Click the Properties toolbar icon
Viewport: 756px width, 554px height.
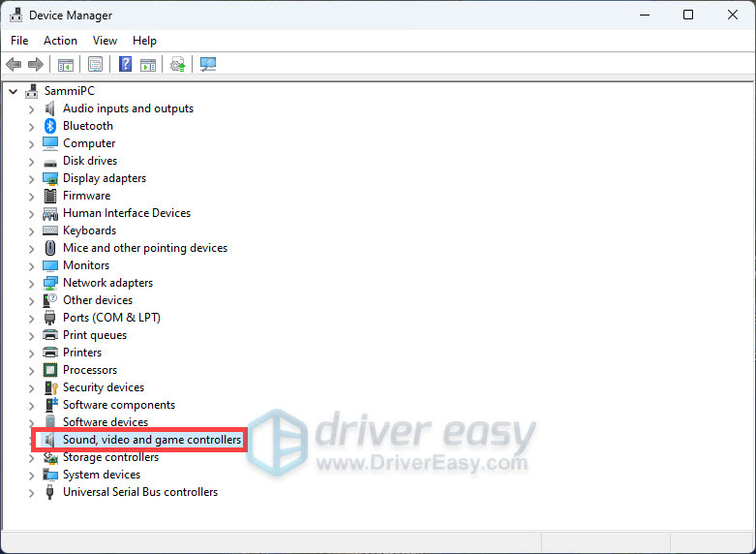[95, 65]
